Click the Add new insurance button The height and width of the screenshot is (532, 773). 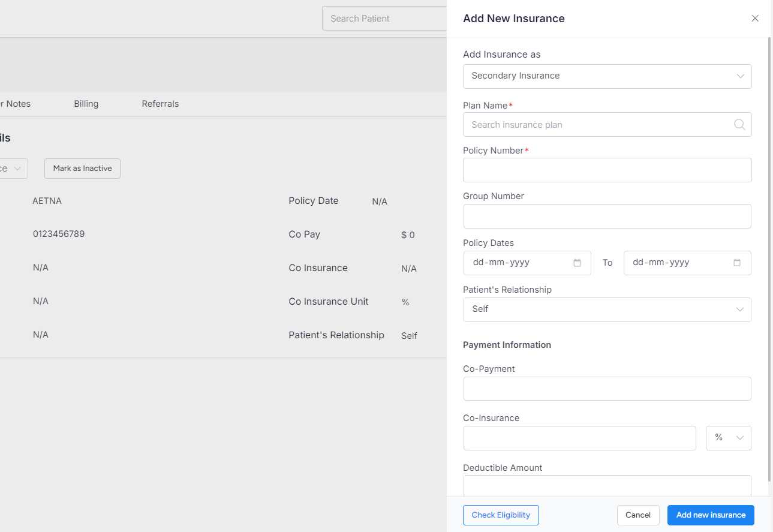pyautogui.click(x=711, y=515)
